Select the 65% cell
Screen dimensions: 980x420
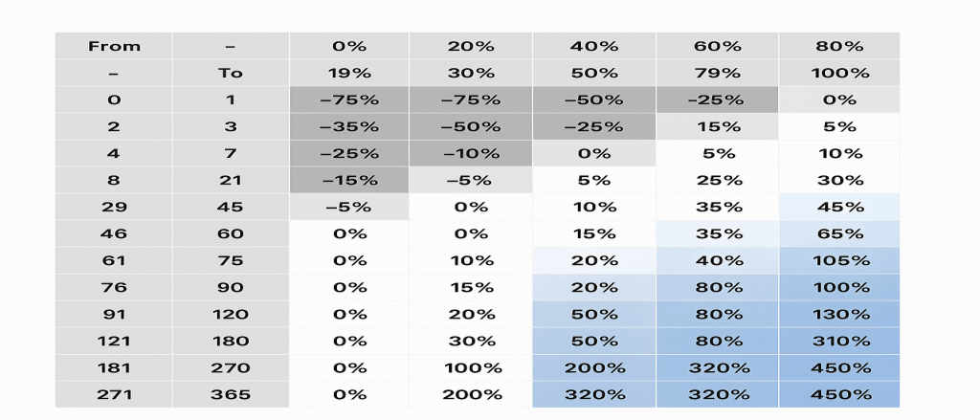pyautogui.click(x=839, y=232)
